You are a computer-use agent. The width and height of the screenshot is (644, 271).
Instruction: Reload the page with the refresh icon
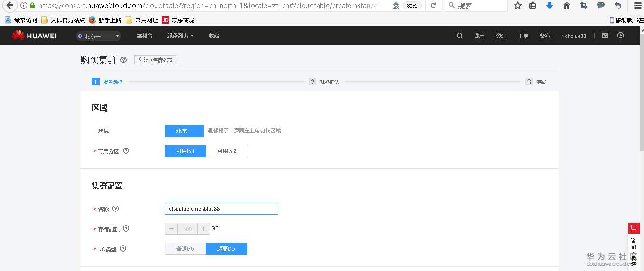tap(433, 6)
